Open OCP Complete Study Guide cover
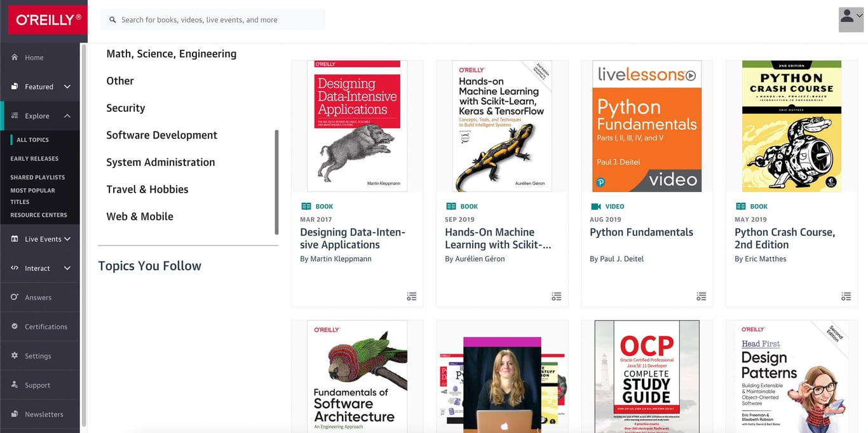The height and width of the screenshot is (433, 868). [x=647, y=376]
